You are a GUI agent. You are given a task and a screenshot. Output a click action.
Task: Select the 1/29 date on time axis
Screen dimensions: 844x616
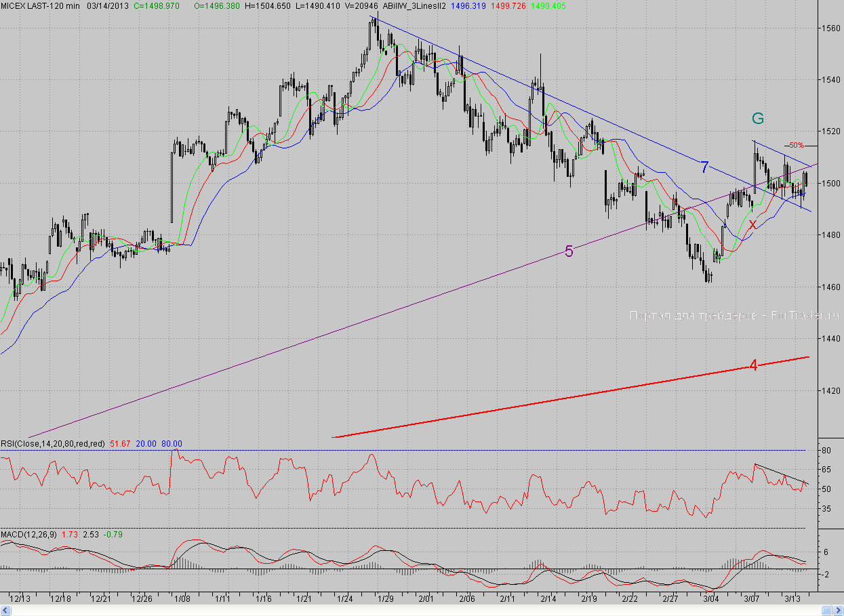point(386,599)
